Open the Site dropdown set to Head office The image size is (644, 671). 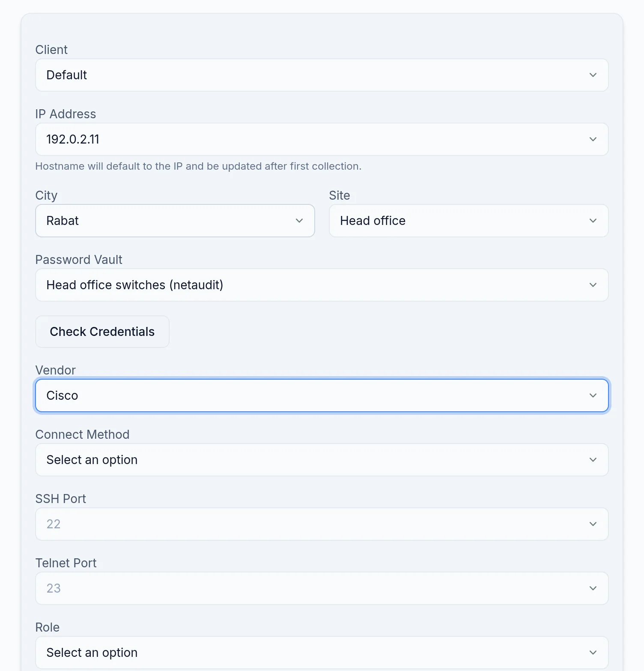468,221
